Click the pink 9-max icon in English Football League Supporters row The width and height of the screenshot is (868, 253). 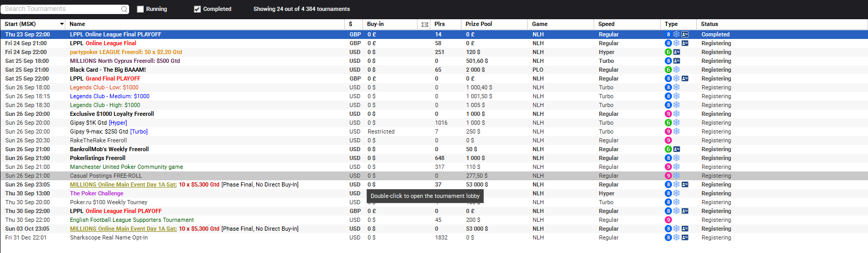tap(668, 220)
